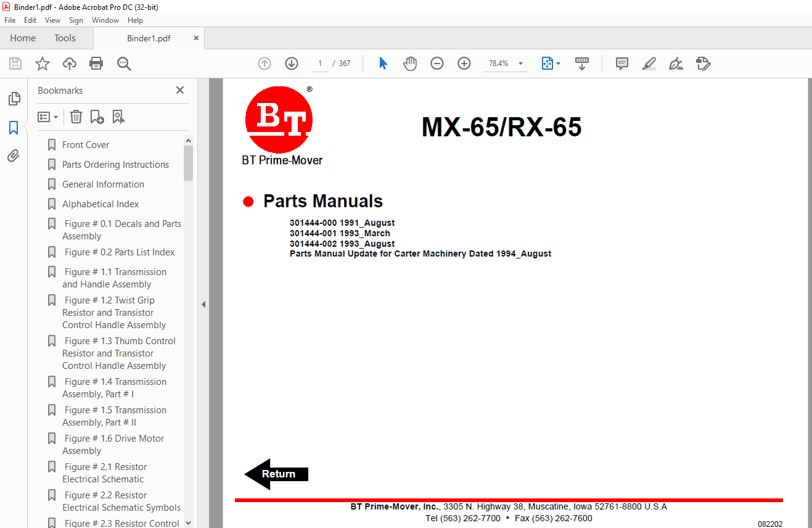Open the Help menu

tap(135, 20)
